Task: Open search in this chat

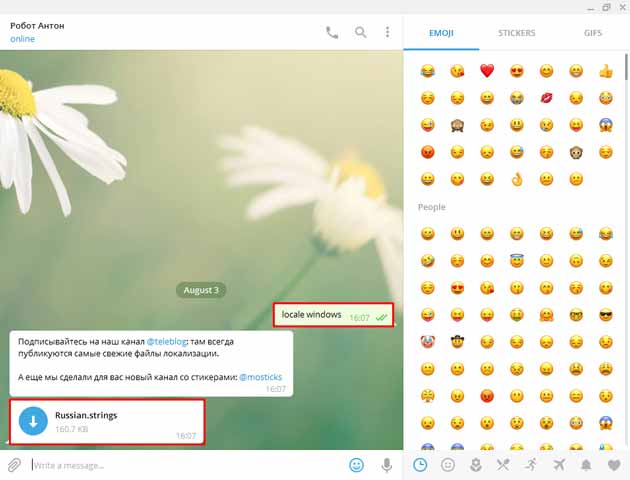Action: click(360, 32)
